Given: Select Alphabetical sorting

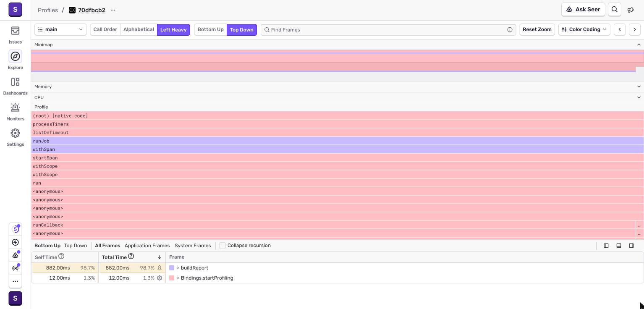Looking at the screenshot, I should (x=139, y=29).
